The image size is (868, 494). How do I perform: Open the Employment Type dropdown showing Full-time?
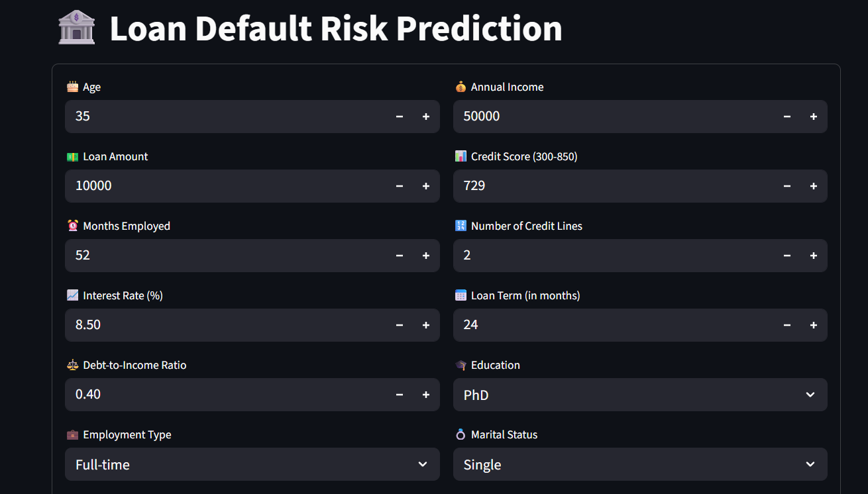coord(252,464)
